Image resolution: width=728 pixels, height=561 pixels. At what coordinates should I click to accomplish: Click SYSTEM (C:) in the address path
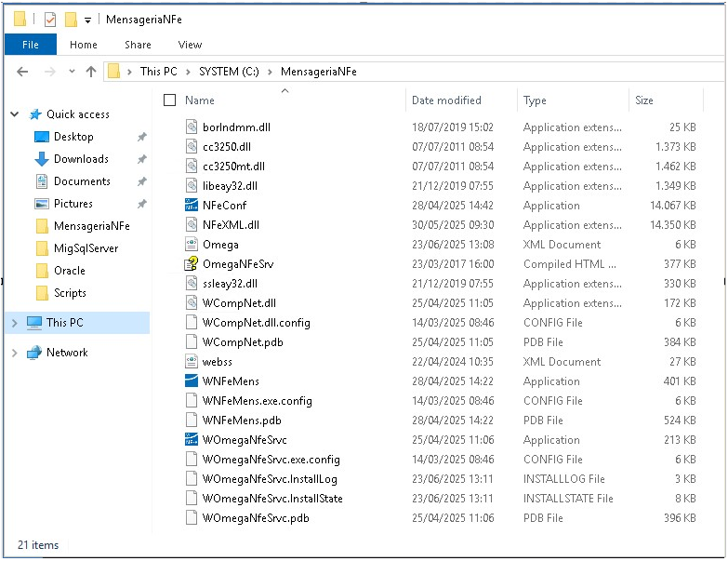click(229, 72)
